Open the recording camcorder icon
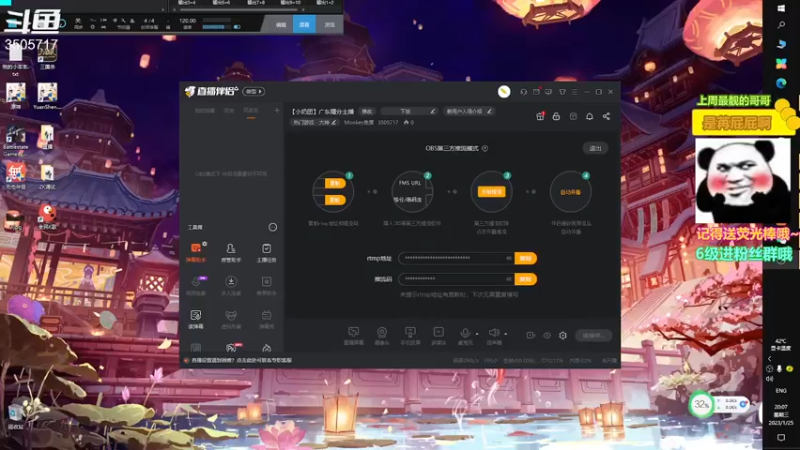This screenshot has height=450, width=800. 531,335
